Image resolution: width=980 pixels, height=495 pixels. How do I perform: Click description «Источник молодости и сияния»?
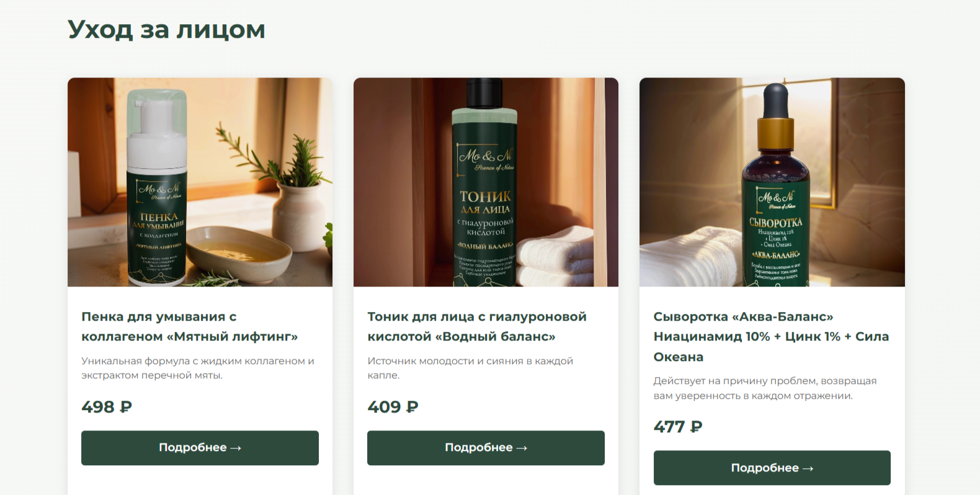(470, 368)
